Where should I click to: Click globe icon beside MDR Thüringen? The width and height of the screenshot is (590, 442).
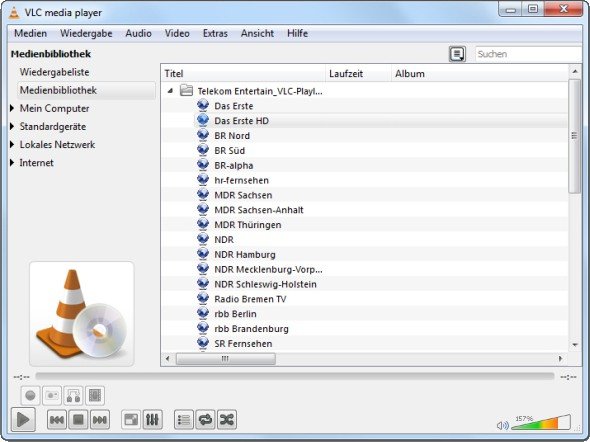pos(203,224)
